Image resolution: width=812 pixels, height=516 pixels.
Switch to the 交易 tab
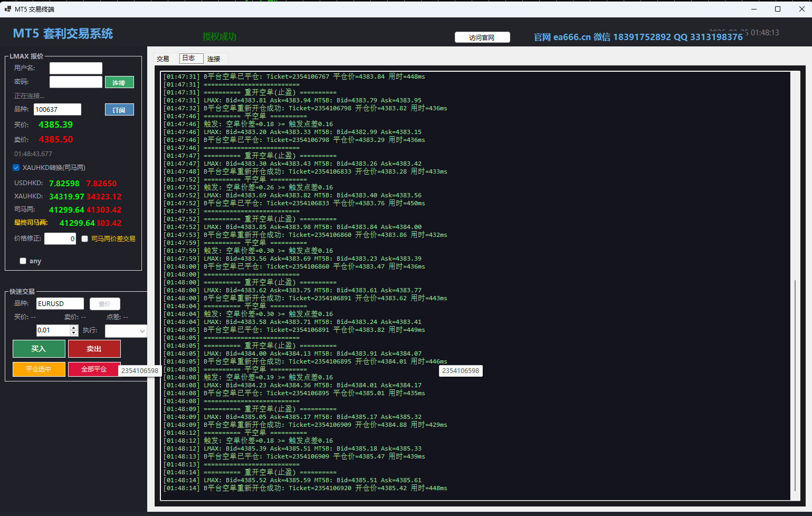(163, 59)
